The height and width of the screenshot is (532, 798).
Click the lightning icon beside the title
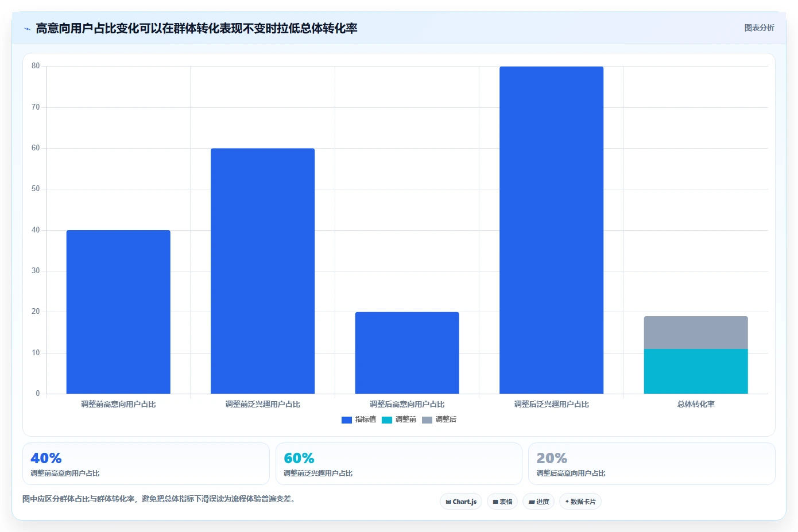pos(27,29)
